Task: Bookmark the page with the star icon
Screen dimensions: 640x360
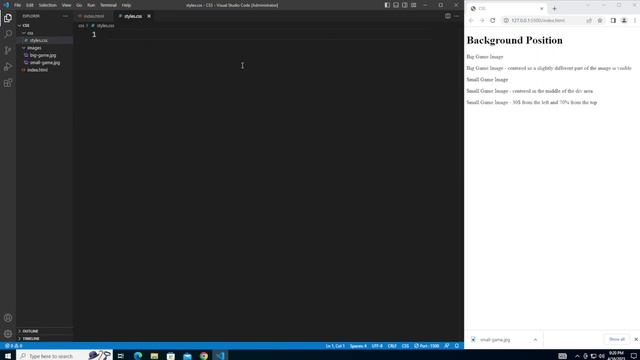Action: click(600, 20)
